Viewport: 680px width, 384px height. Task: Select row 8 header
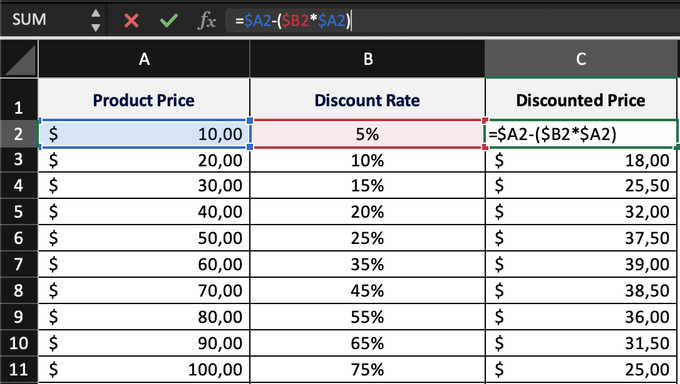19,290
